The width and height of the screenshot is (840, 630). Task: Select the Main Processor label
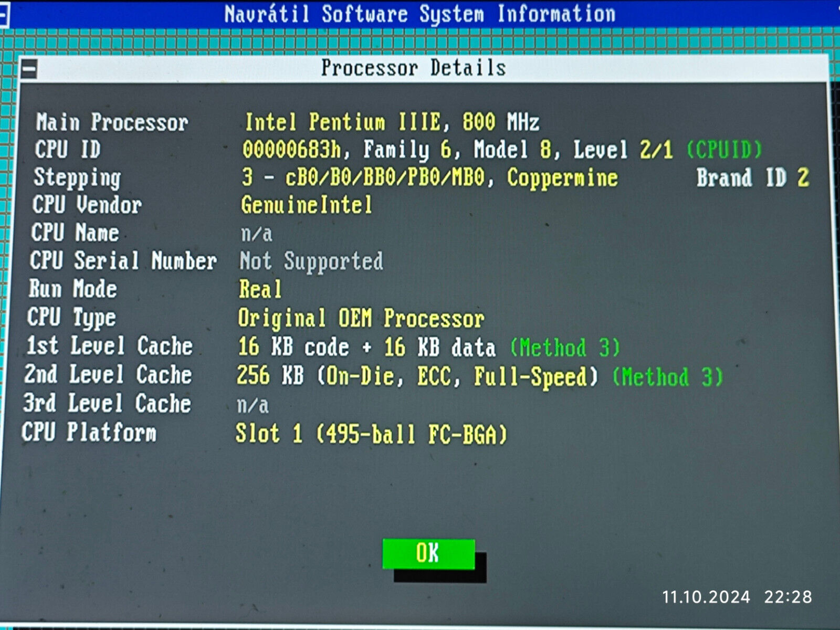click(x=112, y=122)
